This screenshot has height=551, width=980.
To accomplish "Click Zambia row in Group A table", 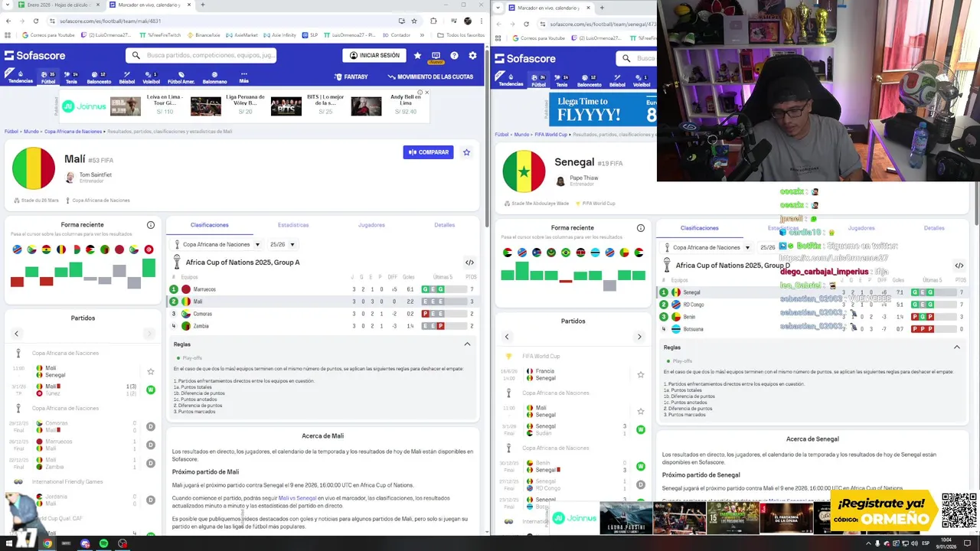I will [x=323, y=326].
